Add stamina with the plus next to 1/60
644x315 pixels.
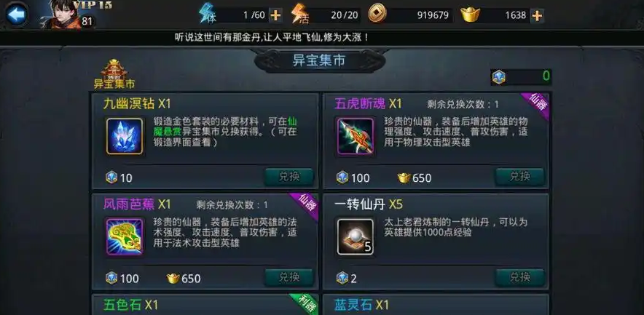pyautogui.click(x=275, y=15)
